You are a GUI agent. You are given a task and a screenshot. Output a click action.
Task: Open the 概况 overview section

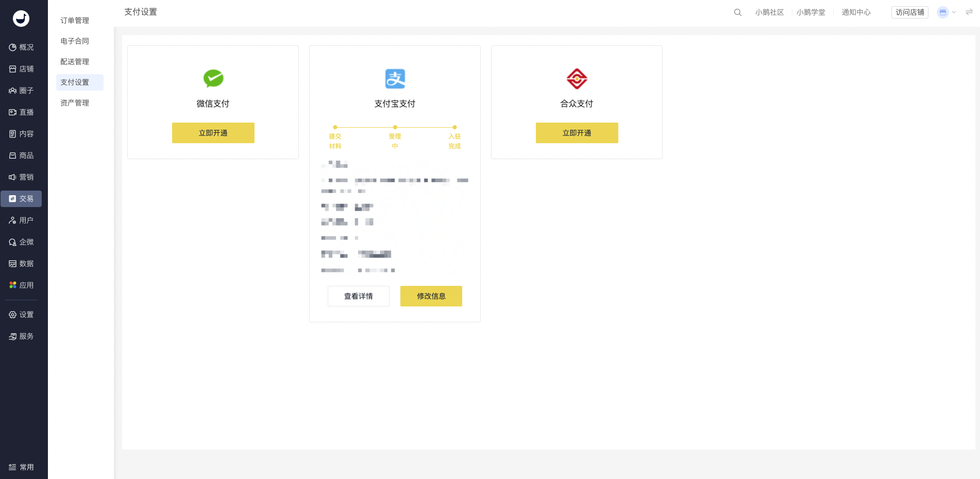click(x=21, y=47)
